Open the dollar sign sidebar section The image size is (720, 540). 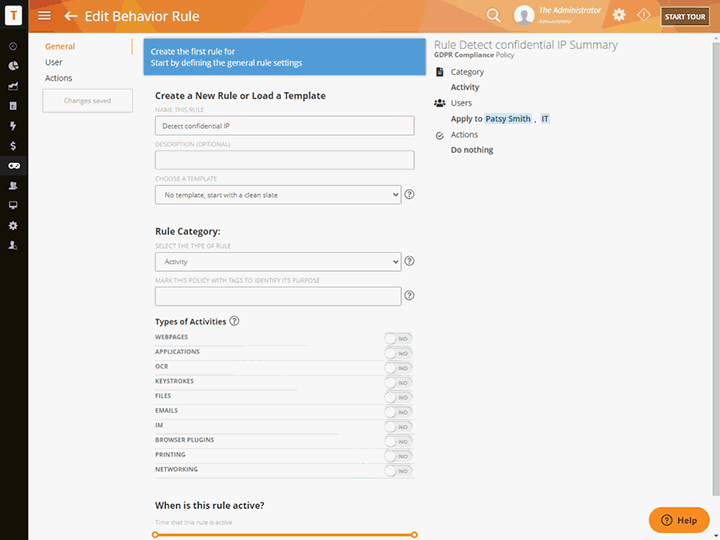pos(13,146)
